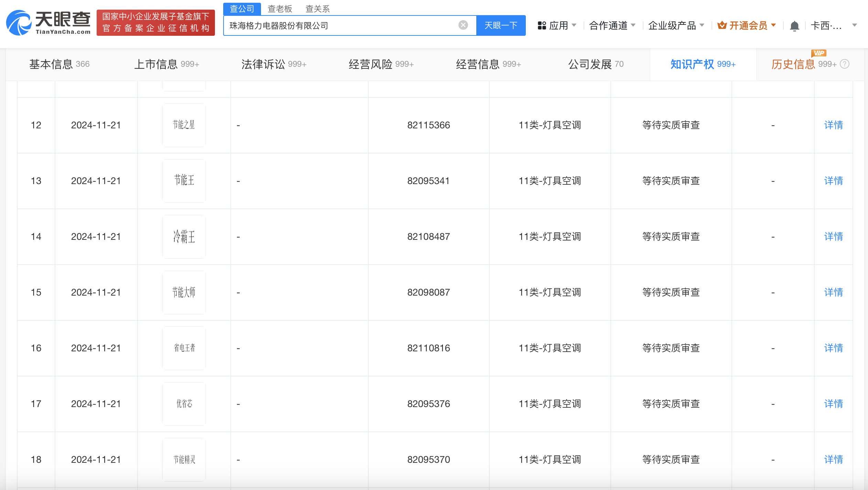The width and height of the screenshot is (868, 490).
Task: Click the question mark icon near 历史信息
Action: tap(845, 64)
